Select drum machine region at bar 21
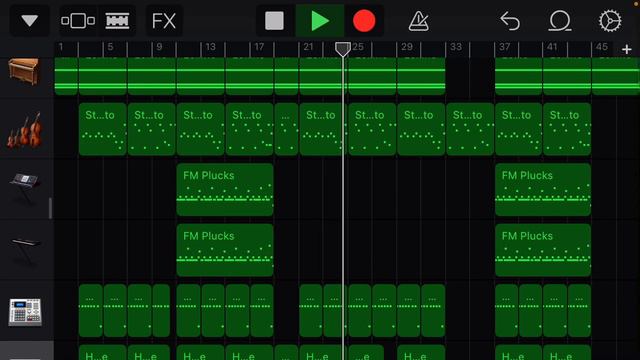This screenshot has height=360, width=640. pos(311,311)
